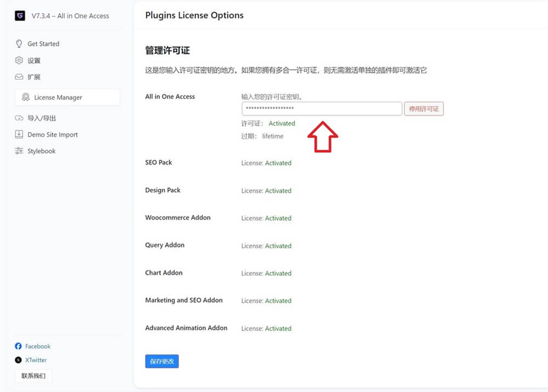
Task: Click the sliders icon beside Stylebook
Action: click(19, 151)
